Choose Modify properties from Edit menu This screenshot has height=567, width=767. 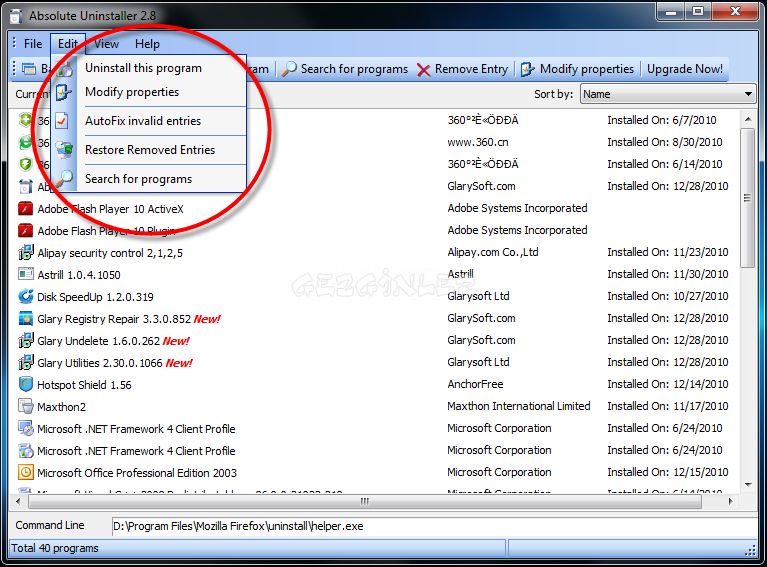click(x=151, y=92)
